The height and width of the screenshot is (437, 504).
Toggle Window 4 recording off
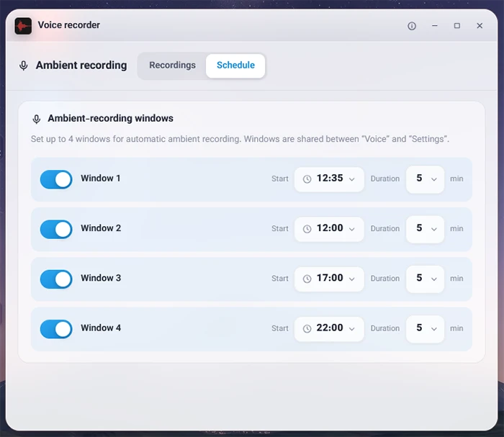click(x=56, y=329)
